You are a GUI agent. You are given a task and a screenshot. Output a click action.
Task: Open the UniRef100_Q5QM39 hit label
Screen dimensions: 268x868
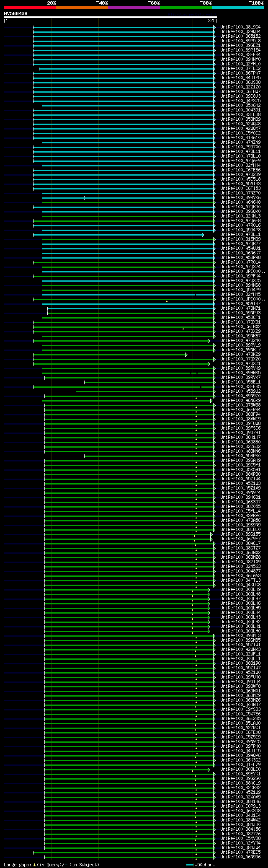240,119
